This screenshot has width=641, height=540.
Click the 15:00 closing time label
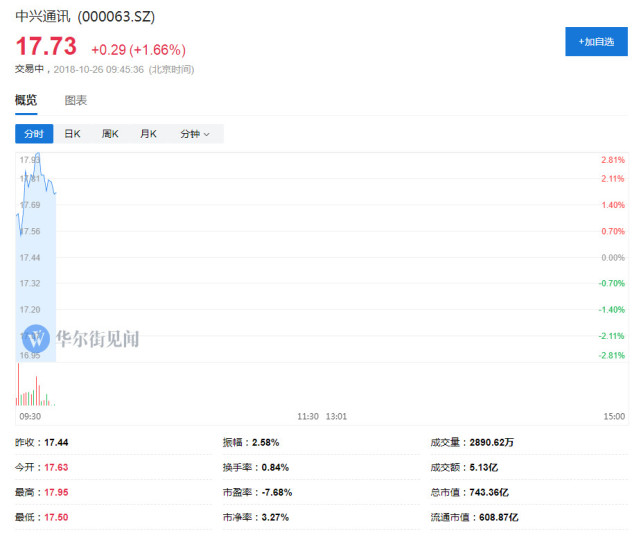pos(615,415)
